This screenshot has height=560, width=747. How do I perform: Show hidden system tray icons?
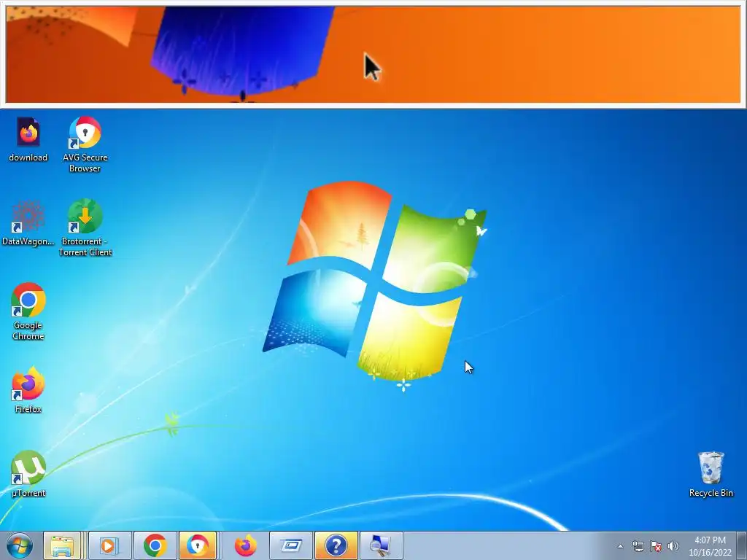[x=620, y=546]
